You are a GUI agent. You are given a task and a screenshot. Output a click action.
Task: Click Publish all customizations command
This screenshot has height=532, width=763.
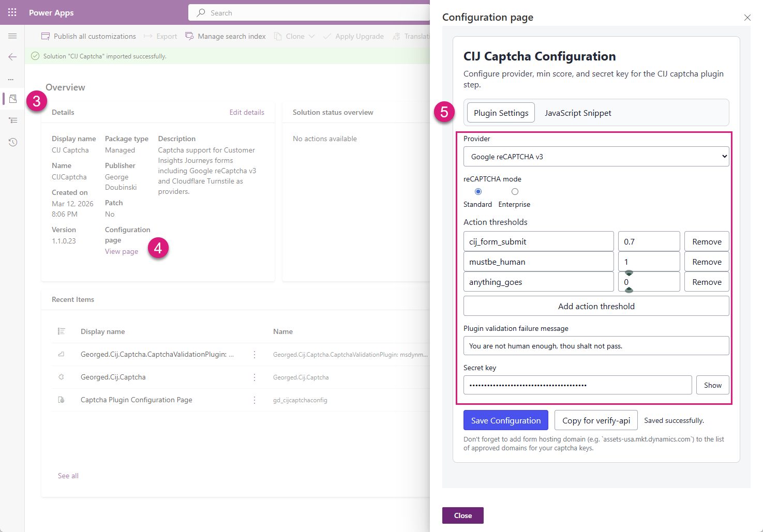[95, 36]
